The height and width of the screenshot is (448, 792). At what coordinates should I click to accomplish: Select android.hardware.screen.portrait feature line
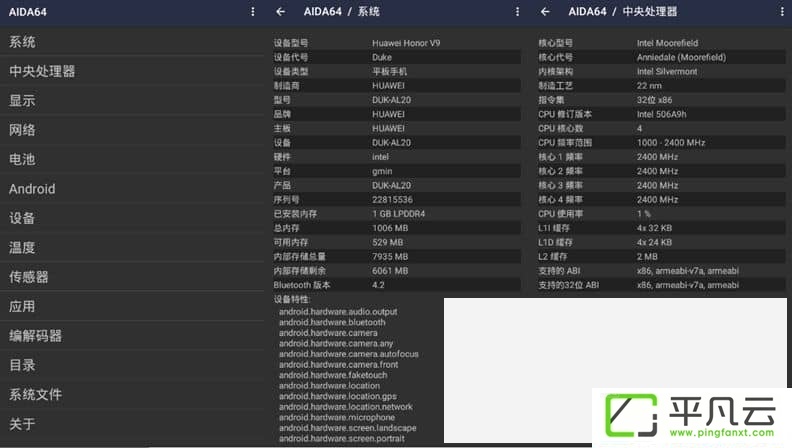(x=341, y=439)
